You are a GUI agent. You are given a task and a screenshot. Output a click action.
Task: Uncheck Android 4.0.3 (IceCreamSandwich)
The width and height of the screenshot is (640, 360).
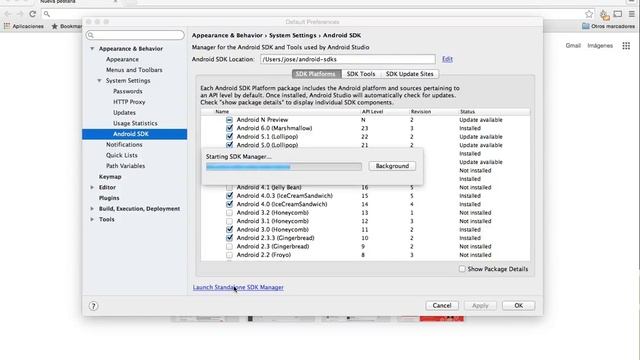tap(229, 196)
